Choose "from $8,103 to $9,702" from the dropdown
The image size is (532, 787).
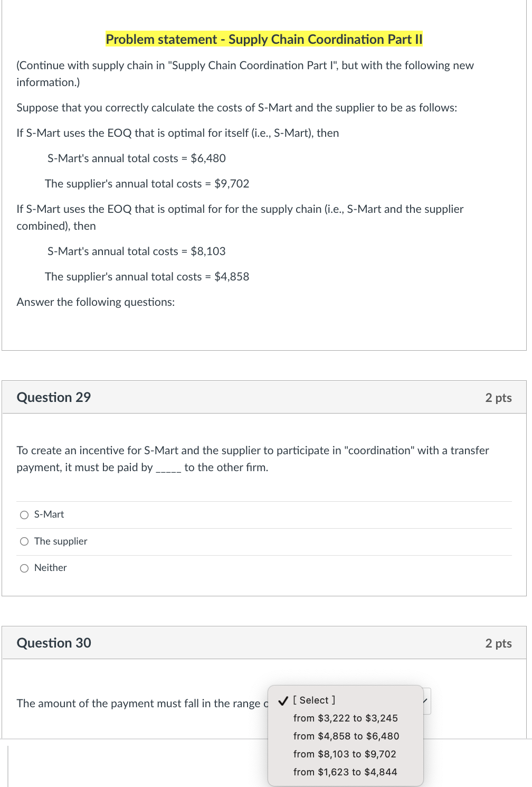(345, 754)
